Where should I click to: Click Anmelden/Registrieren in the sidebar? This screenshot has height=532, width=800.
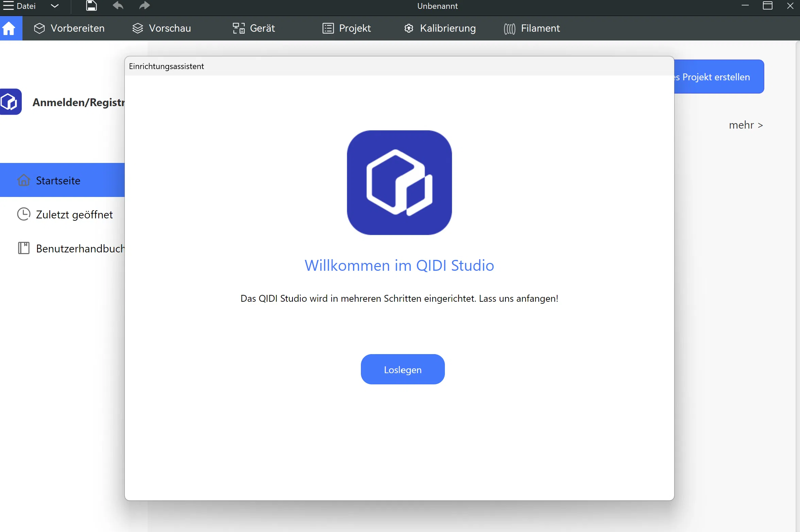79,102
